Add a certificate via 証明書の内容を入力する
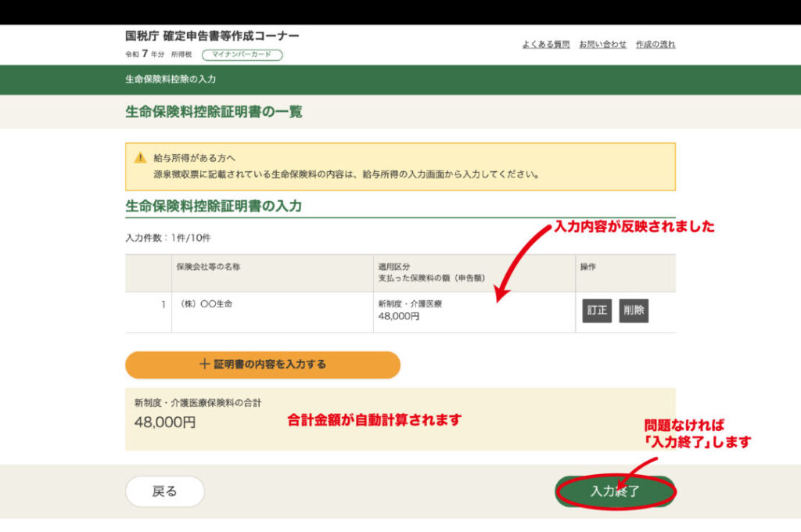This screenshot has width=801, height=532. (x=263, y=365)
